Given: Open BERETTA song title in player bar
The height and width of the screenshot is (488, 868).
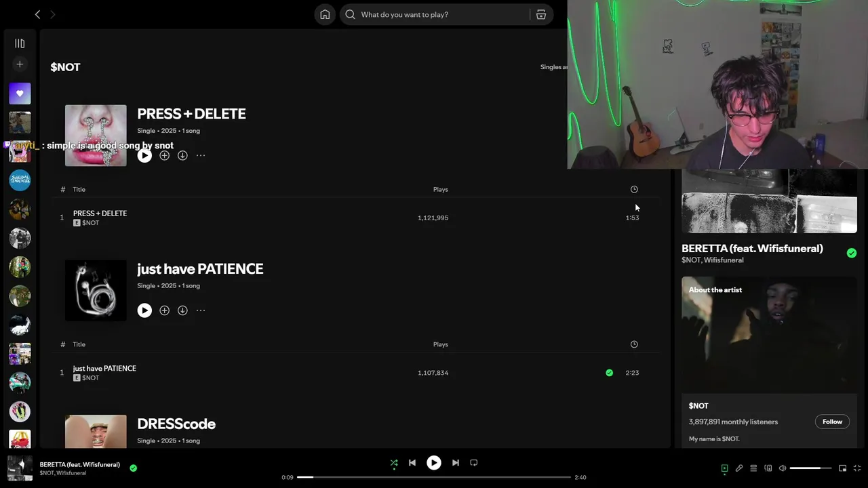Looking at the screenshot, I should click(79, 465).
